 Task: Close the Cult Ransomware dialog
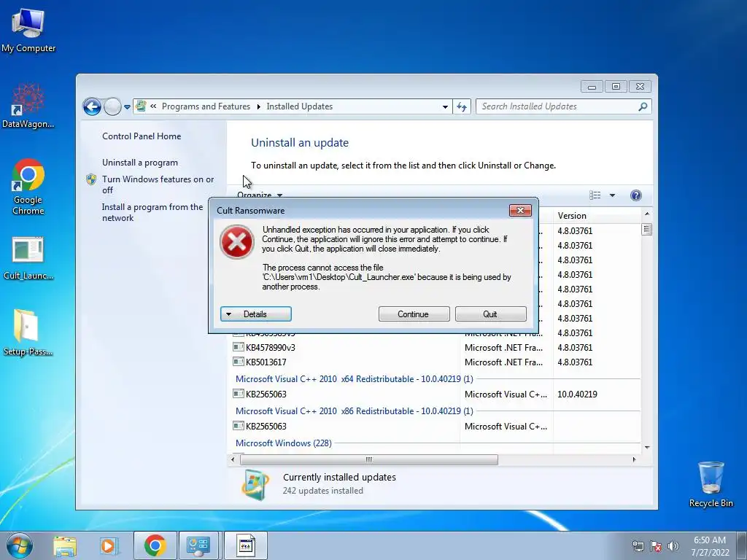click(x=520, y=211)
